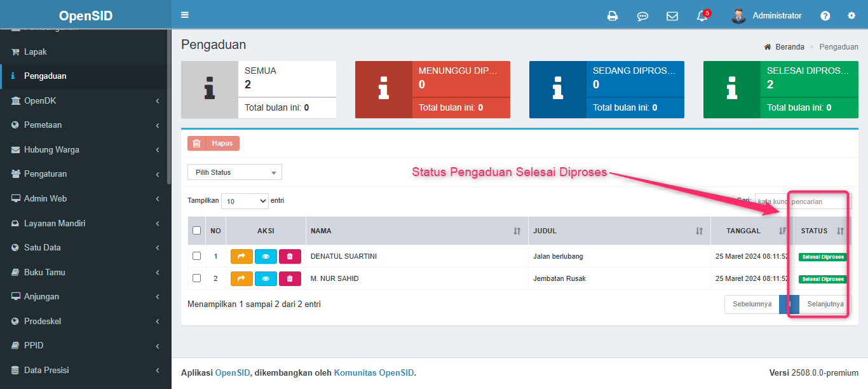Open the Pilih Status dropdown
Screen dimensions: 868x389
coord(234,172)
